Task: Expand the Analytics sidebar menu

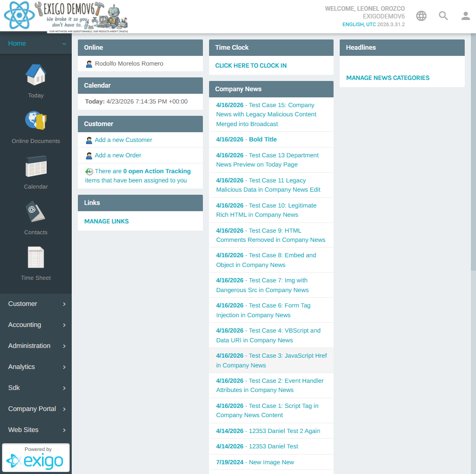Action: (x=36, y=366)
